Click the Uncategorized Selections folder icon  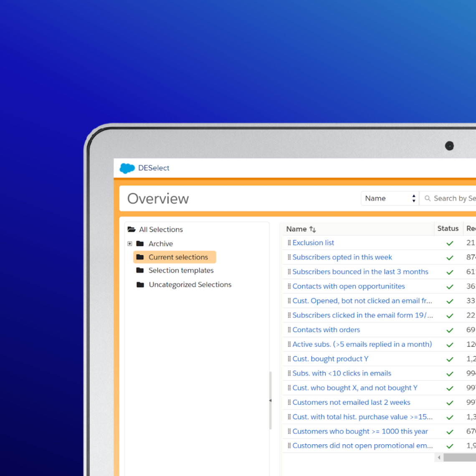pos(140,284)
